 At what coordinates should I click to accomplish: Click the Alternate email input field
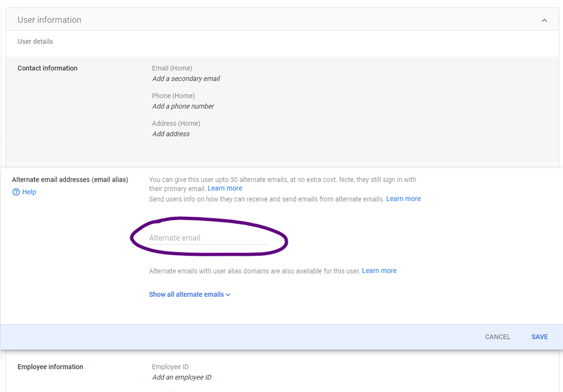coord(208,238)
